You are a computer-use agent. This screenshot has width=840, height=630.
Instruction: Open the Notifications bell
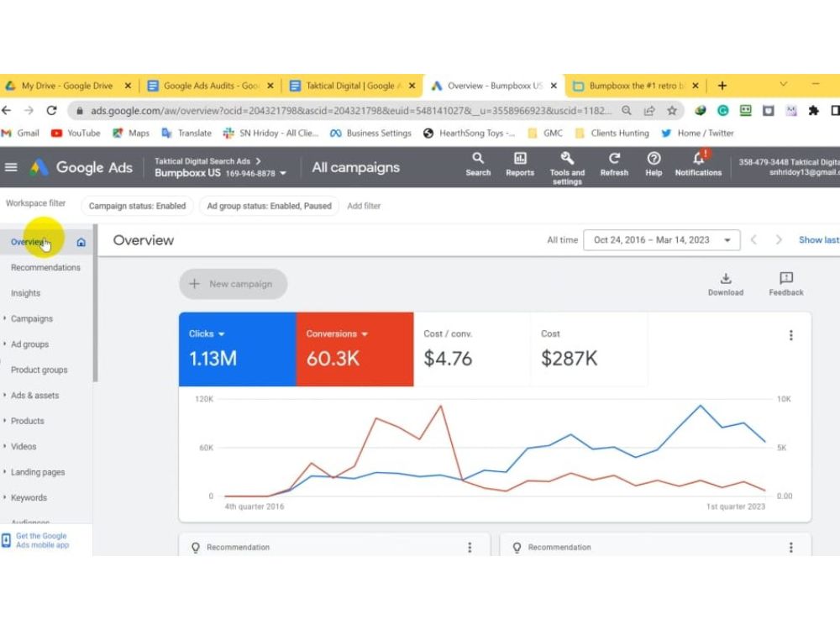point(698,164)
